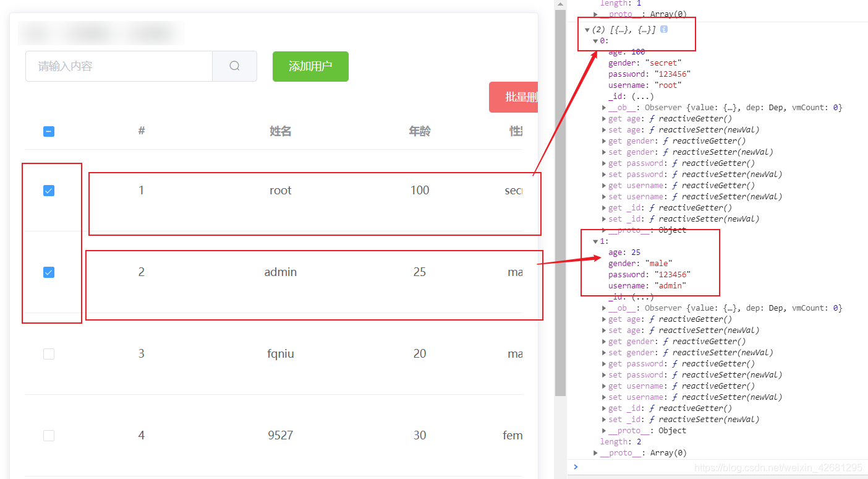Click the username cell fqniu
868x479 pixels.
tap(281, 354)
